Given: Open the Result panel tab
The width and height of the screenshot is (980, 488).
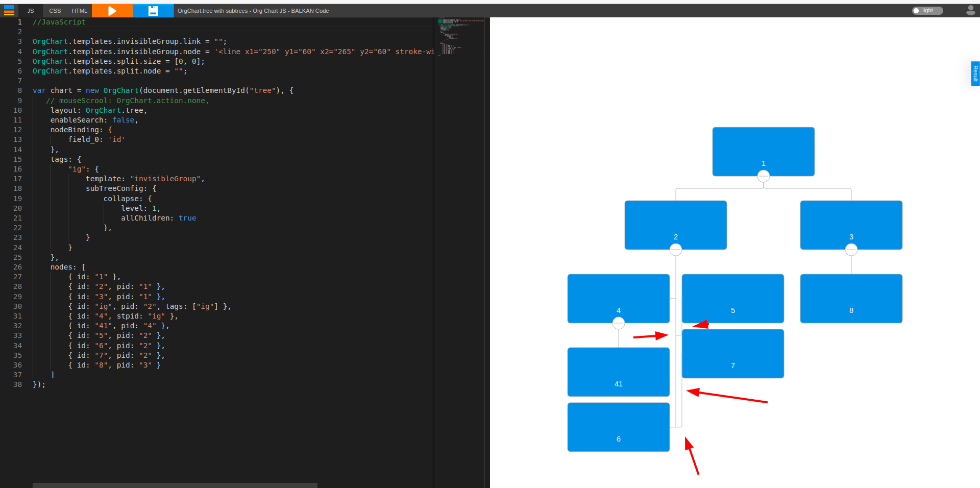Looking at the screenshot, I should [x=975, y=74].
